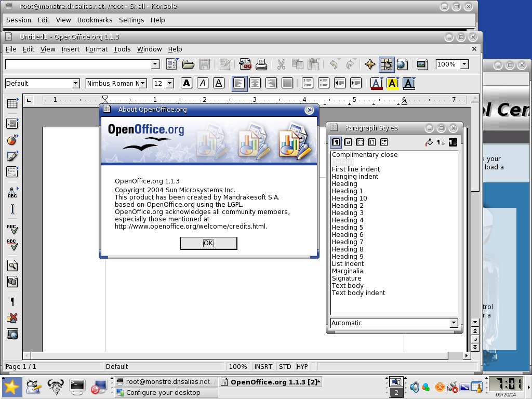
Task: Show the Draw Functions tool
Action: 12,156
